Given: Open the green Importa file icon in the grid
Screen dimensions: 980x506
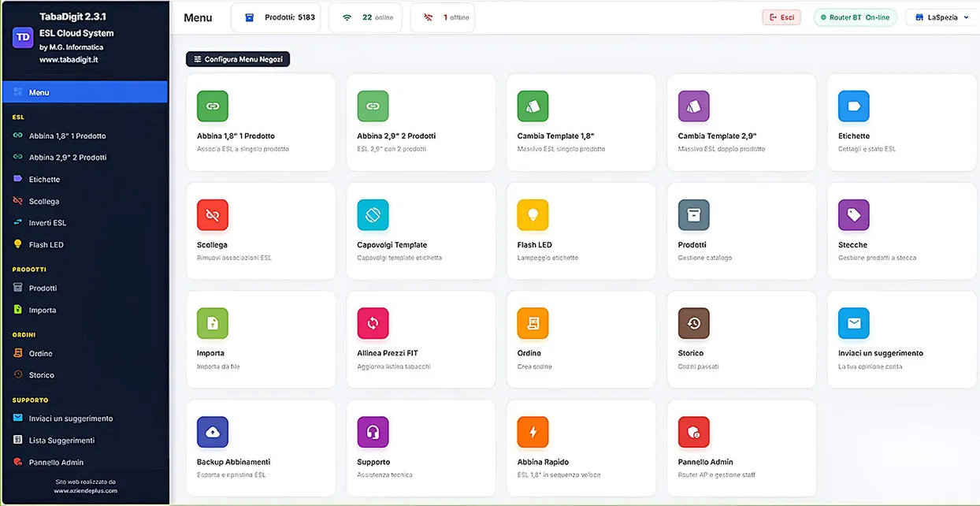Looking at the screenshot, I should pyautogui.click(x=213, y=323).
